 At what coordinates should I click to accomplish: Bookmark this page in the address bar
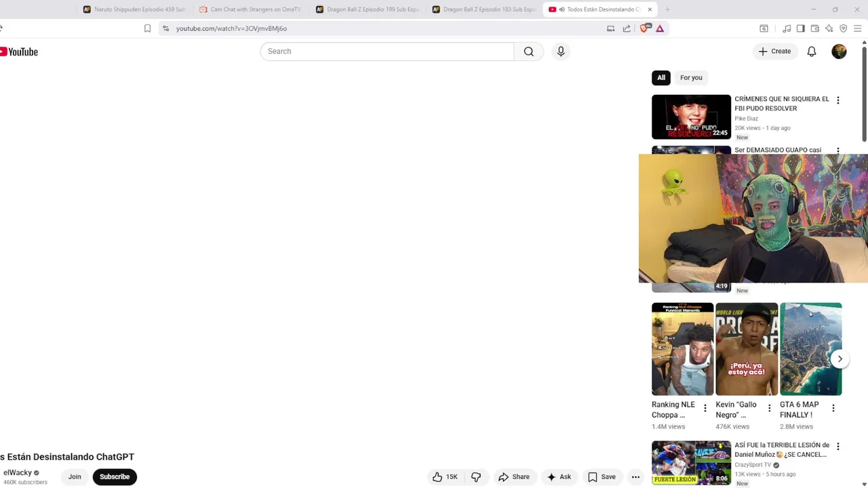coord(147,28)
